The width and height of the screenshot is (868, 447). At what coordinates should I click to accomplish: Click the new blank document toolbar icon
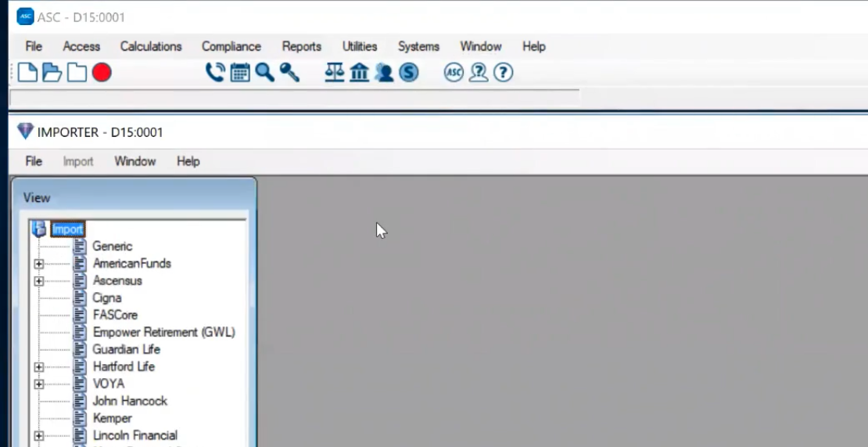click(x=27, y=73)
